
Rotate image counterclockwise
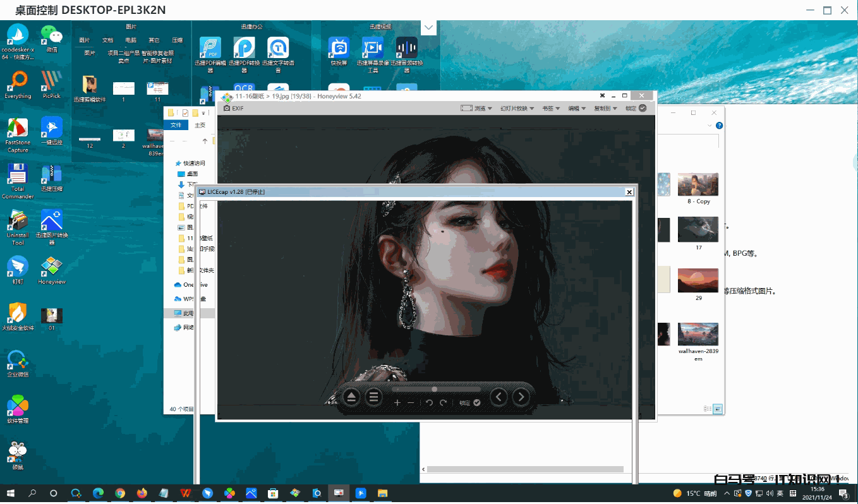[x=429, y=403]
